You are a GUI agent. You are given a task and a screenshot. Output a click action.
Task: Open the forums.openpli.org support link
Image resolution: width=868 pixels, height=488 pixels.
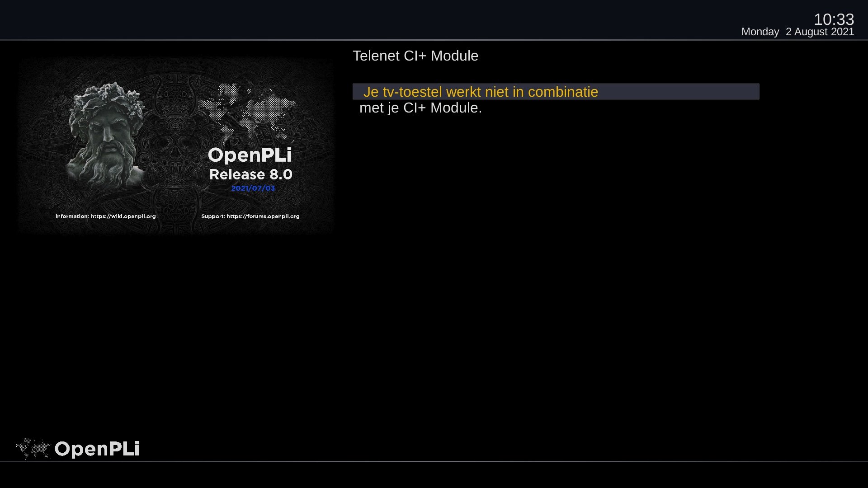coord(263,216)
